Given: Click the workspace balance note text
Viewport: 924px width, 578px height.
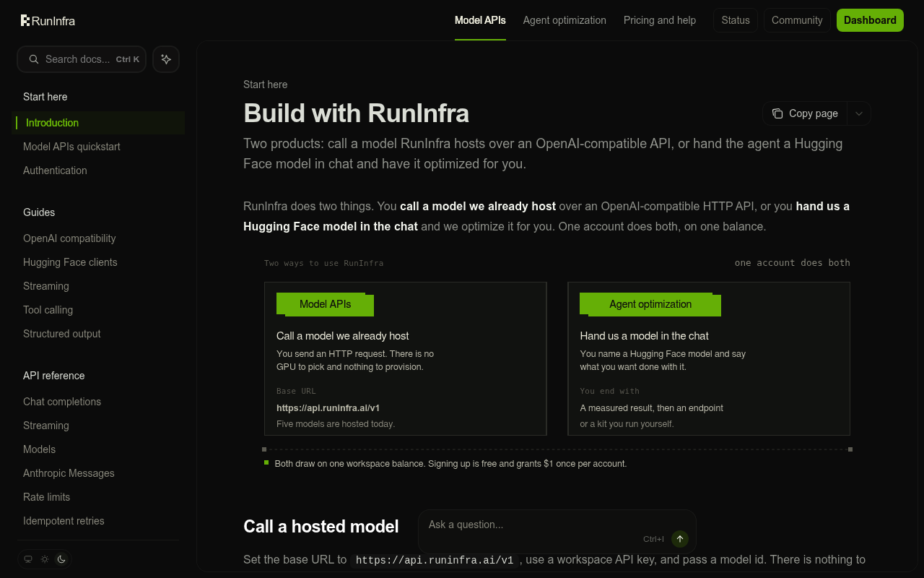Looking at the screenshot, I should (x=450, y=464).
